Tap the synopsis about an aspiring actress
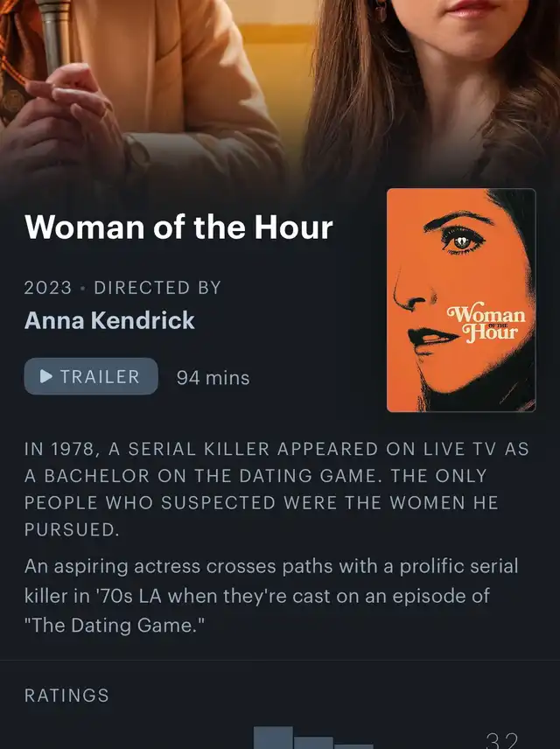Screen dimensions: 560x749 pyautogui.click(x=271, y=596)
